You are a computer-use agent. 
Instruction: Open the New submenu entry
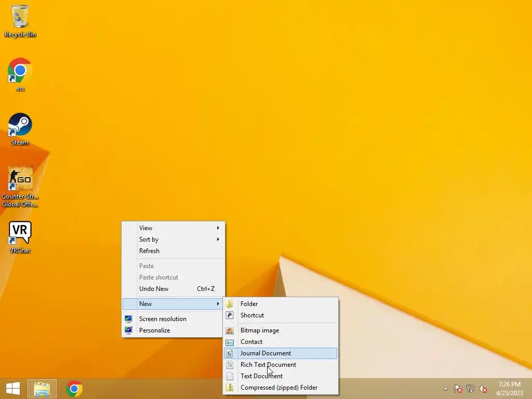tap(174, 304)
